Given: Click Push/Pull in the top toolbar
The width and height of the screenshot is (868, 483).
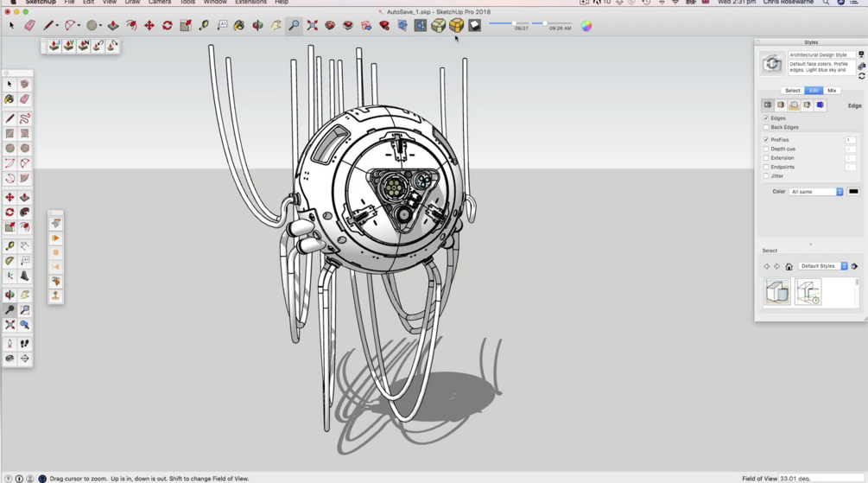Looking at the screenshot, I should click(x=113, y=25).
